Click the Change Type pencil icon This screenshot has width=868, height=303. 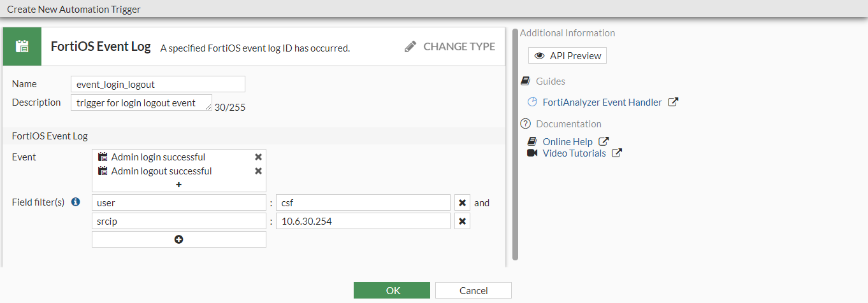(411, 46)
